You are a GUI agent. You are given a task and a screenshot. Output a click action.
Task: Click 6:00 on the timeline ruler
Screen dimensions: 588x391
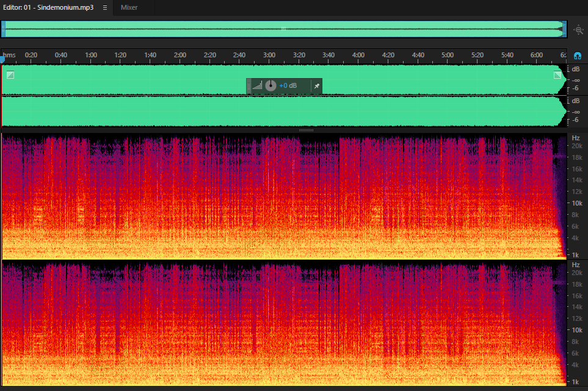(x=537, y=55)
